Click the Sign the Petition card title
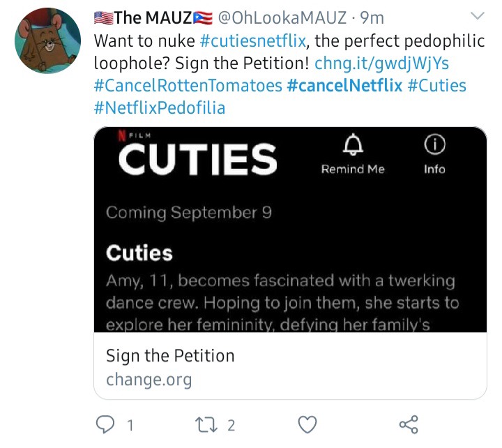Viewport: 502px width, 448px height. click(170, 356)
